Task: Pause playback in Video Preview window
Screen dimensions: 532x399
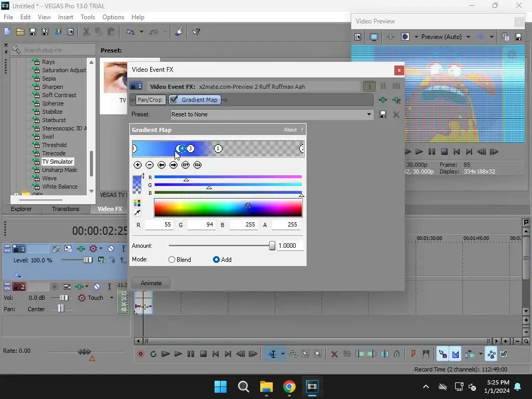Action: (432, 152)
